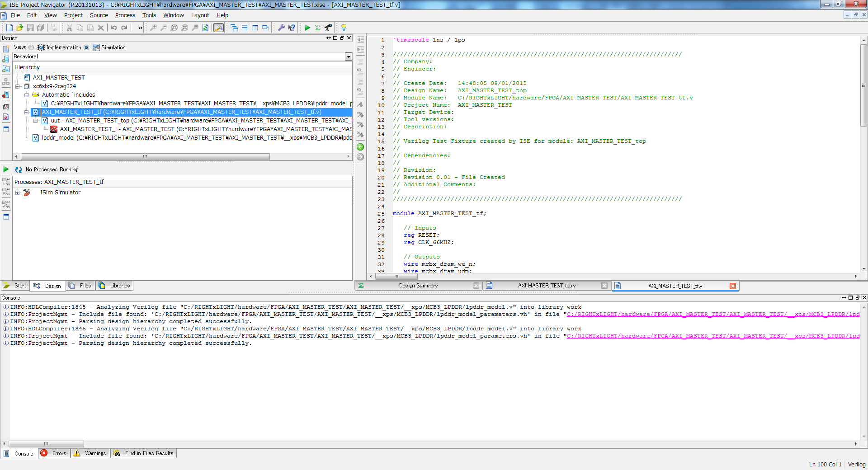Image resolution: width=868 pixels, height=470 pixels.
Task: Click the Cut scissors icon
Action: pos(70,28)
